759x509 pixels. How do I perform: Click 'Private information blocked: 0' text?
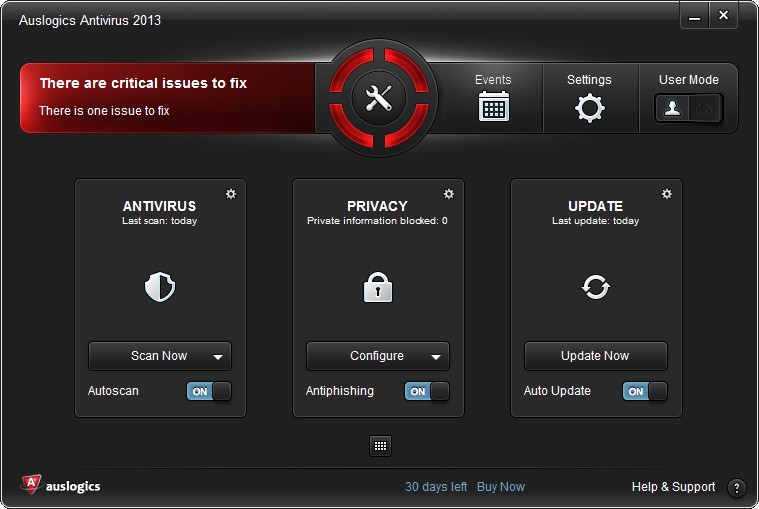coord(377,221)
